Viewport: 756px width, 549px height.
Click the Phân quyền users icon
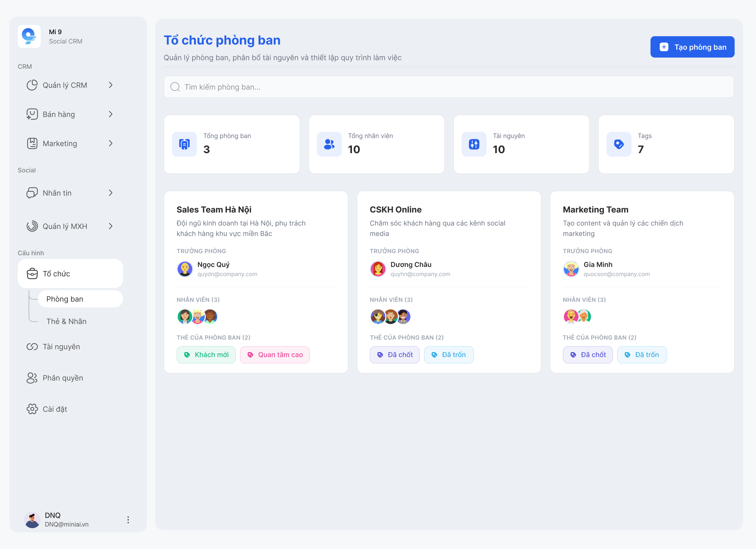32,378
